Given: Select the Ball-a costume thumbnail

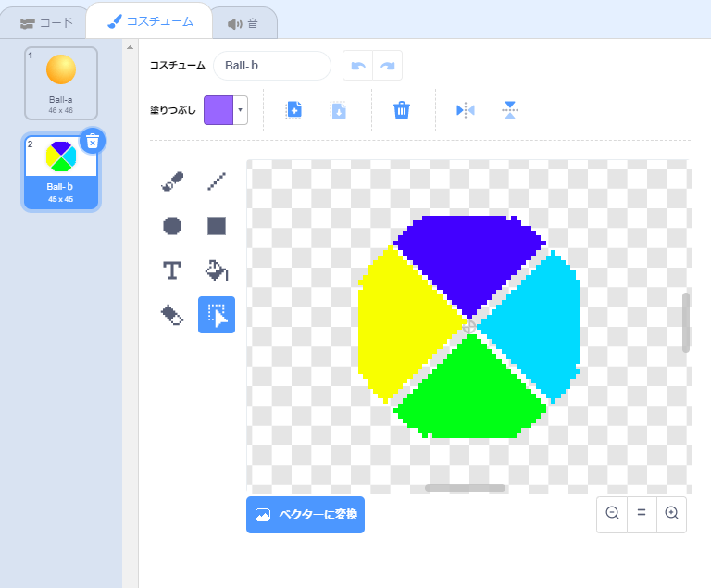Looking at the screenshot, I should click(x=61, y=83).
